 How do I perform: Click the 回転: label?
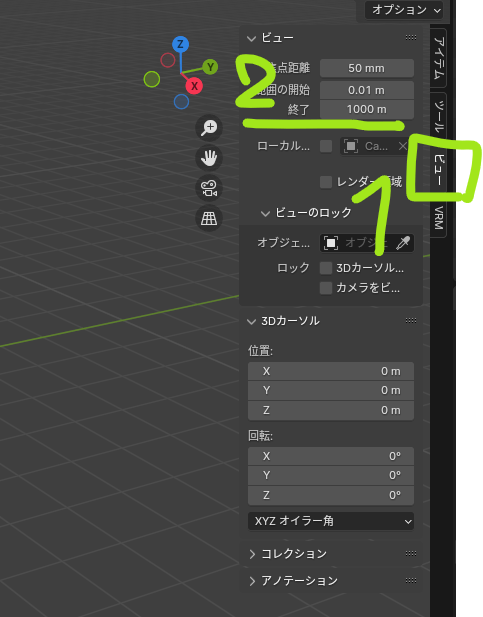click(261, 436)
